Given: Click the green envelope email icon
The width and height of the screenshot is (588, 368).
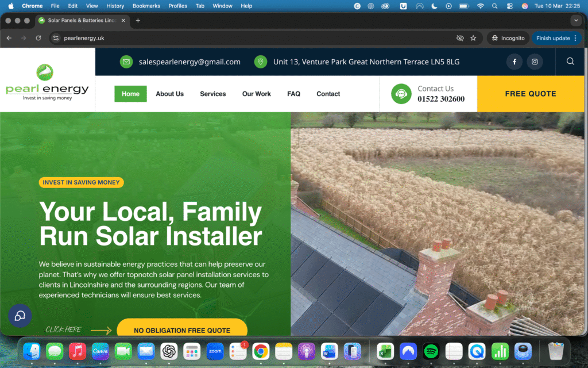Looking at the screenshot, I should pyautogui.click(x=126, y=62).
